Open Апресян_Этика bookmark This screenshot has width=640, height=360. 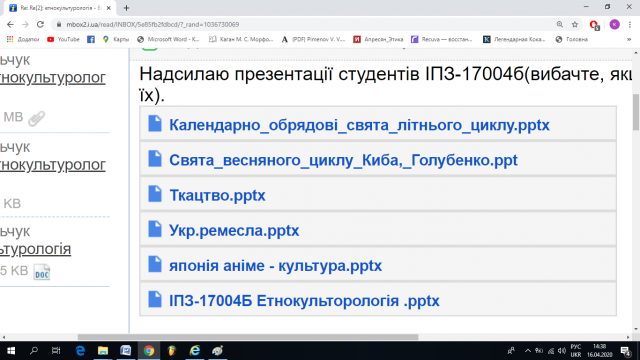[378, 39]
